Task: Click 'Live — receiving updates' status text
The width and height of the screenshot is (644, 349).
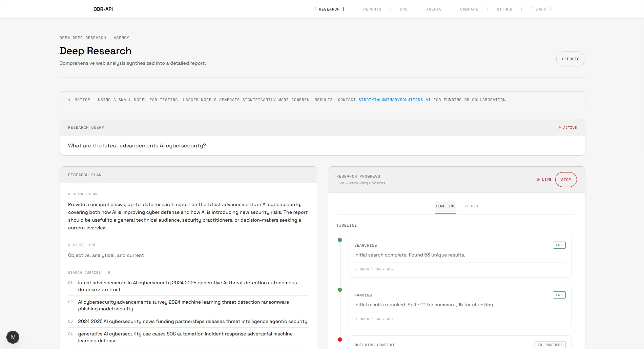Action: [x=360, y=183]
